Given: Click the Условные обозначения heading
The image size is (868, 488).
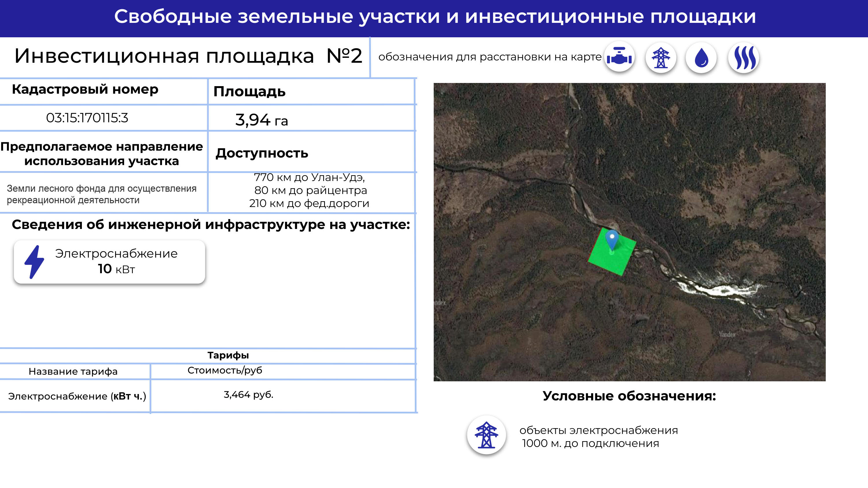Looking at the screenshot, I should point(629,396).
